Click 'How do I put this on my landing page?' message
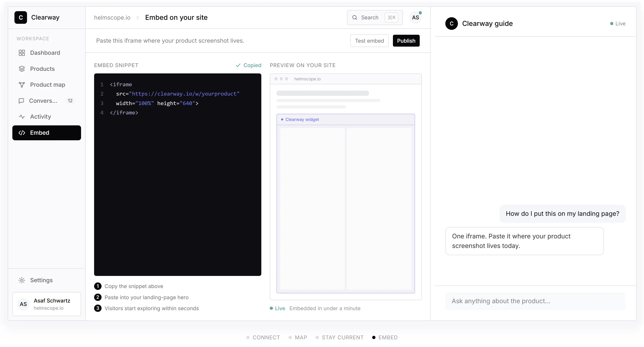Image resolution: width=644 pixels, height=347 pixels. point(562,214)
